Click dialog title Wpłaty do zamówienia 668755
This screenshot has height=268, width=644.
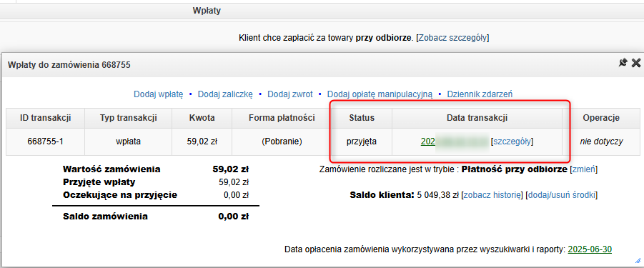(69, 65)
